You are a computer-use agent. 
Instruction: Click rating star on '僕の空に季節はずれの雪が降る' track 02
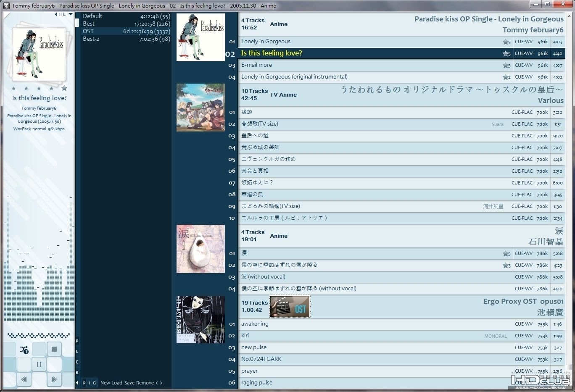point(506,265)
